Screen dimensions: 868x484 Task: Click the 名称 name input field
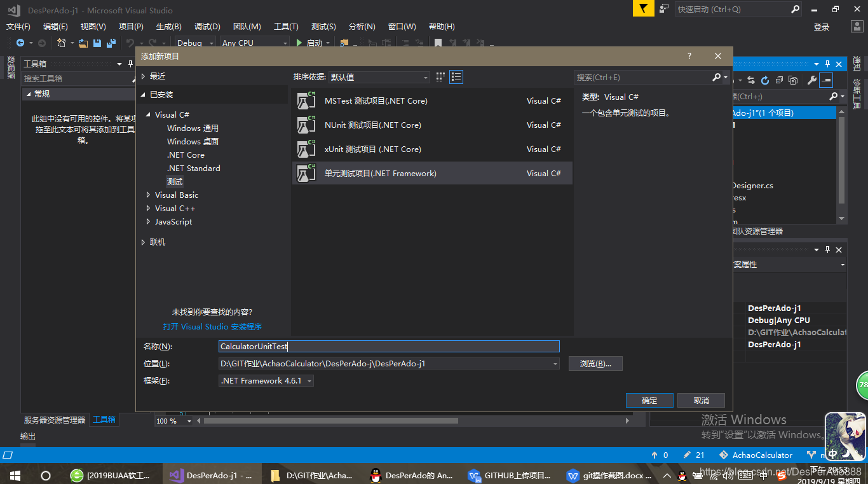coord(389,347)
